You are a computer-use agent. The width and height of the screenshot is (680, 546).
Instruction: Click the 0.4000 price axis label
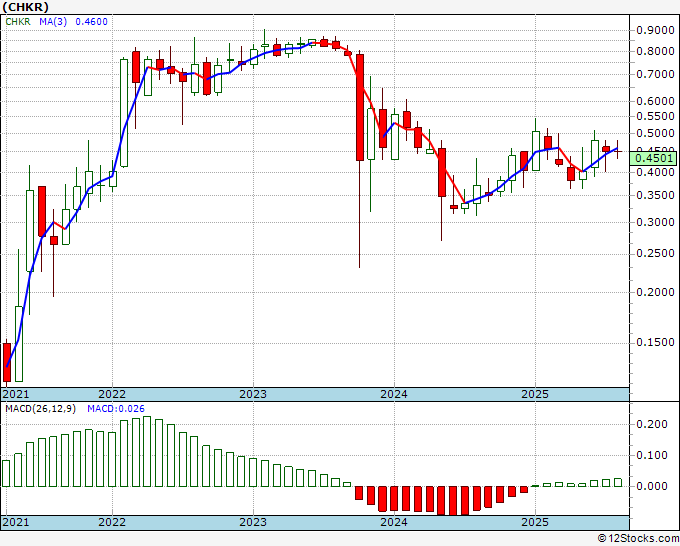click(655, 173)
